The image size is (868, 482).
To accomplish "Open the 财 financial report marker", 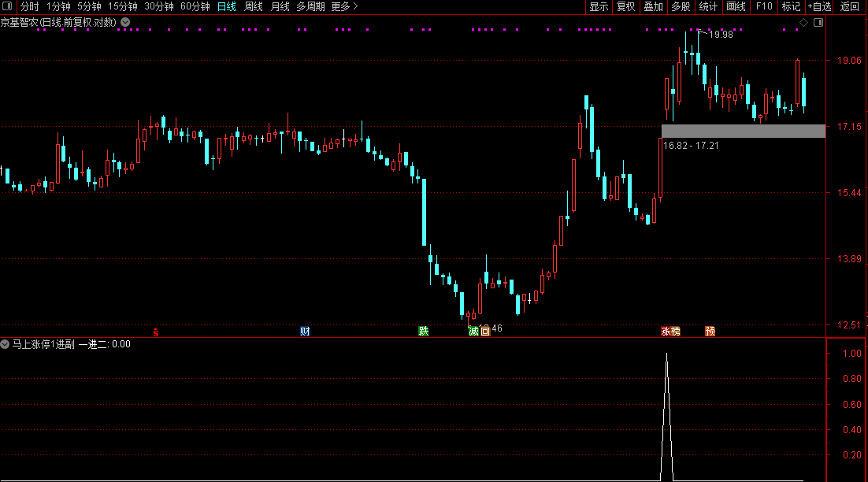I will (x=305, y=332).
